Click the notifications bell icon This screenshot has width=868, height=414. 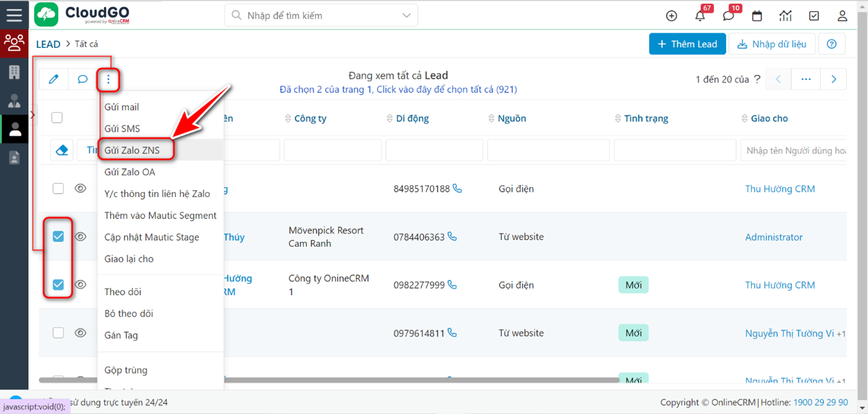[x=700, y=16]
